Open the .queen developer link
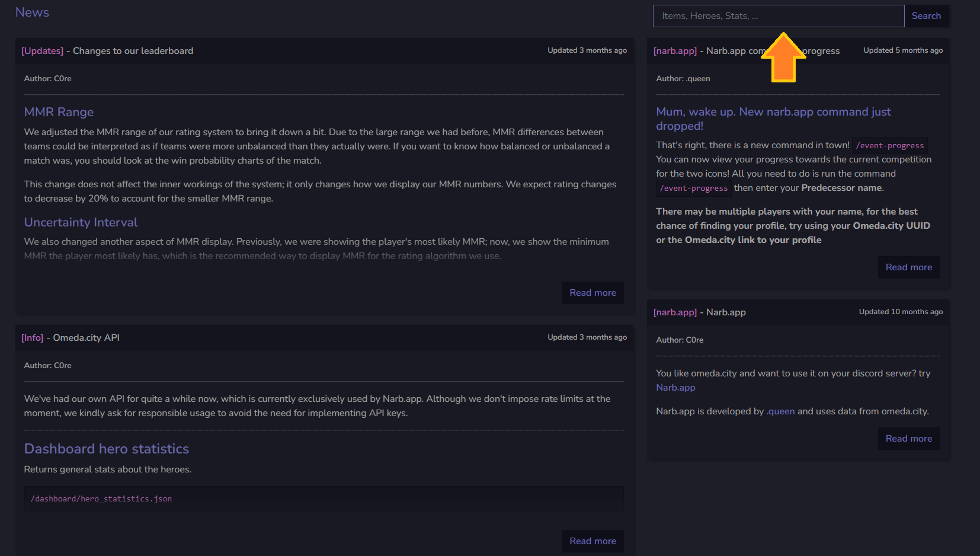 780,411
